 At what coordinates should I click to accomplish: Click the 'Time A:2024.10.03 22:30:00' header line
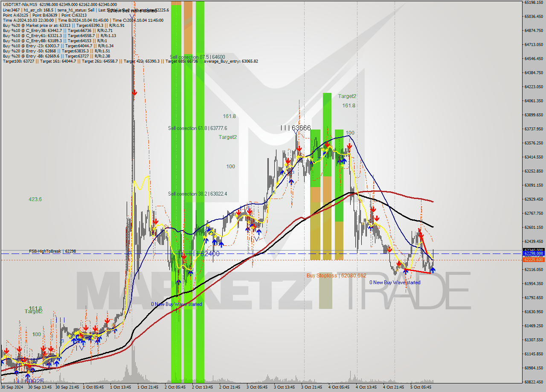coord(83,20)
